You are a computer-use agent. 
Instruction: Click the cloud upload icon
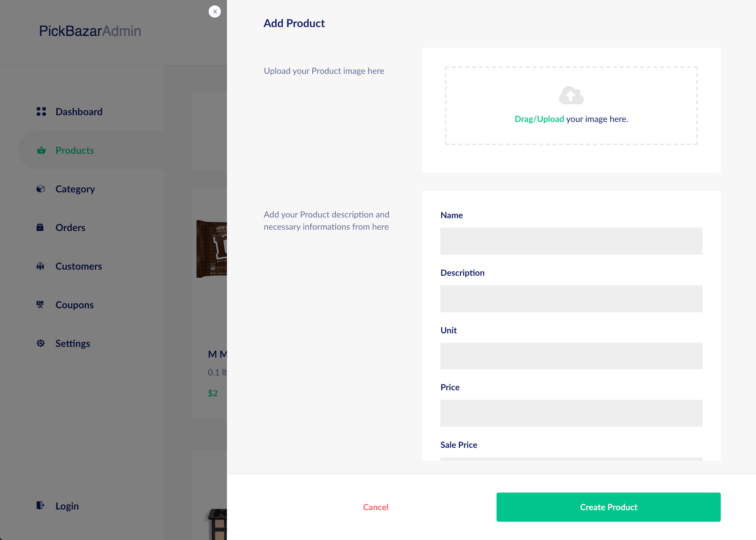tap(571, 96)
